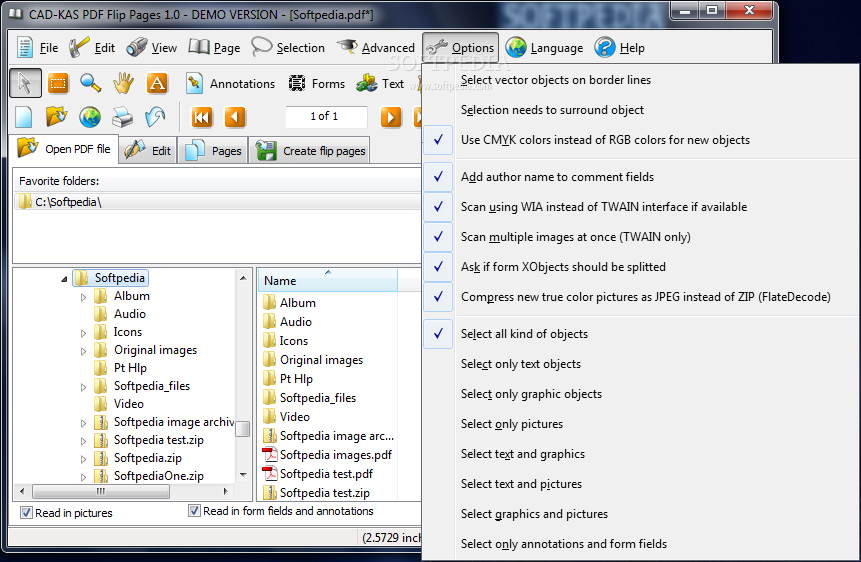Expand 'SoftpediaOne.zip' in tree
861x562 pixels.
[x=83, y=477]
